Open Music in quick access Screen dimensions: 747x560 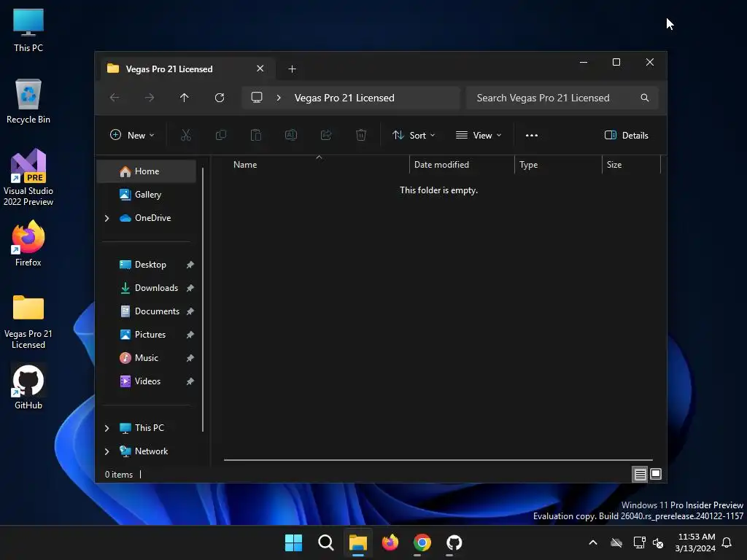146,358
